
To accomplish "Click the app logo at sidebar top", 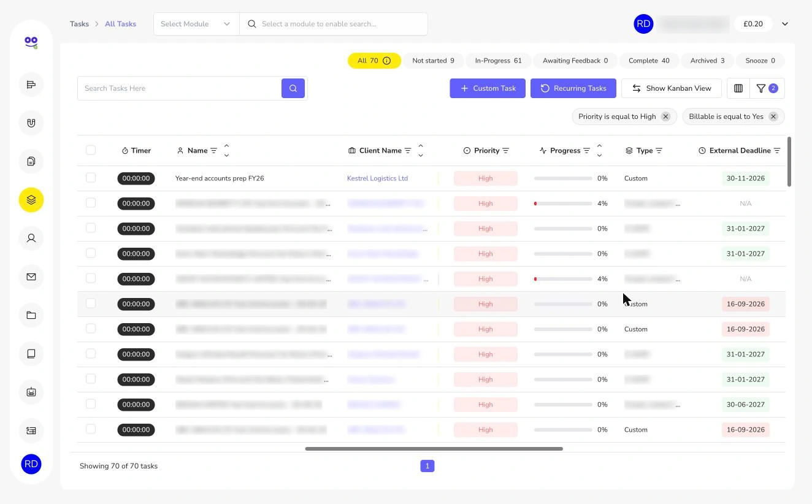I will (31, 42).
